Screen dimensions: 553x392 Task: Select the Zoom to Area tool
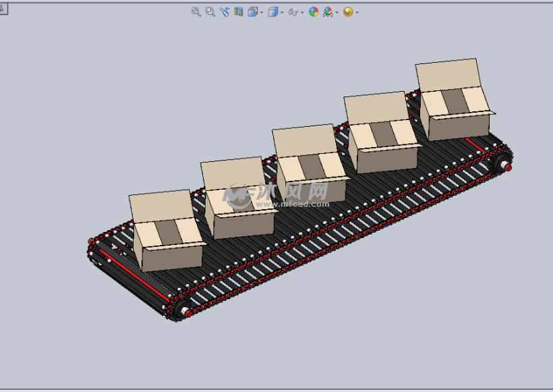[x=210, y=12]
